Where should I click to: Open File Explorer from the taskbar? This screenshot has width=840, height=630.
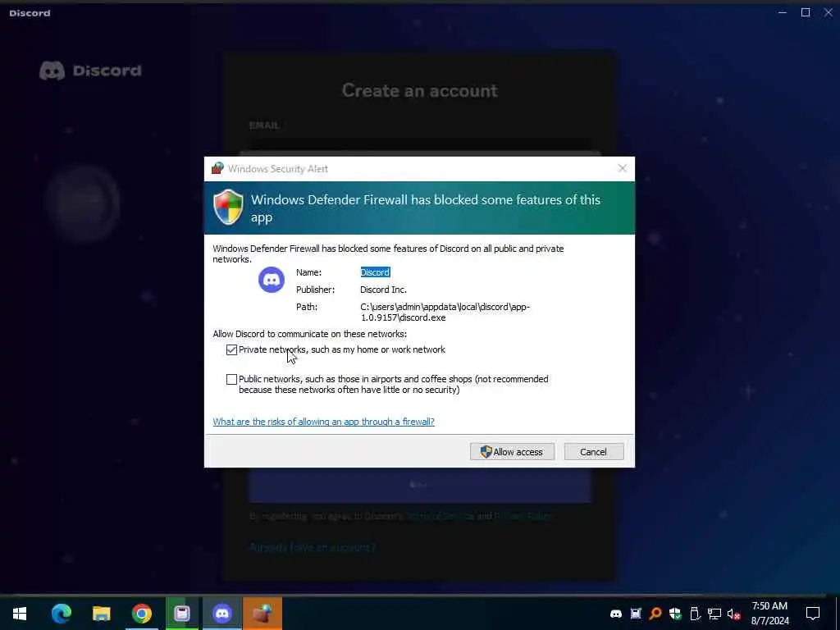click(x=101, y=614)
